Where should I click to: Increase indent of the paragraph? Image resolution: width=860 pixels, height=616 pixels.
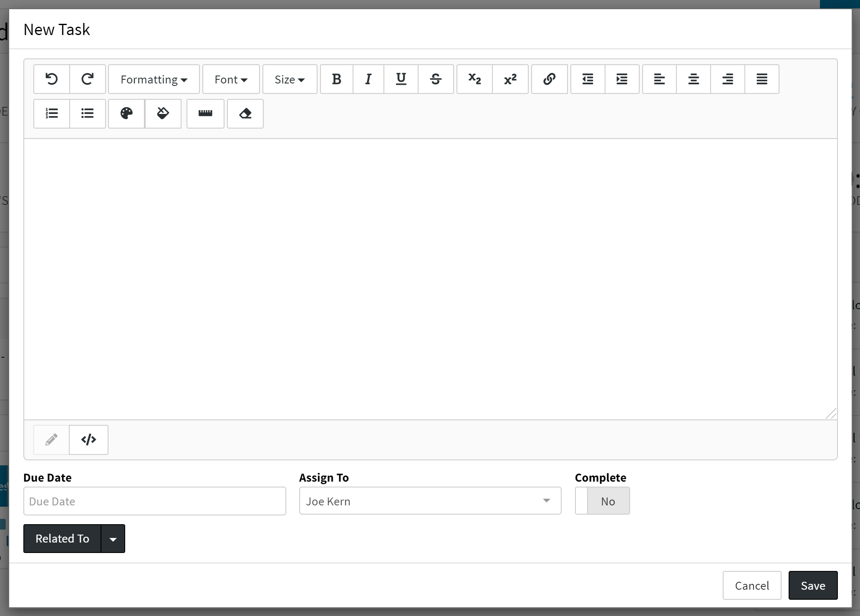coord(622,79)
